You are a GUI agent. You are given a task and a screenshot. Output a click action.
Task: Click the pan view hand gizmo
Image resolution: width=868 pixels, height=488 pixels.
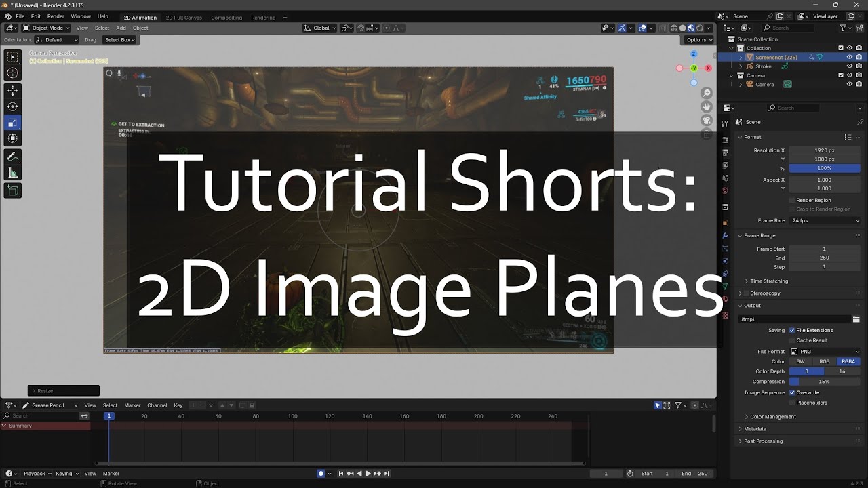707,106
